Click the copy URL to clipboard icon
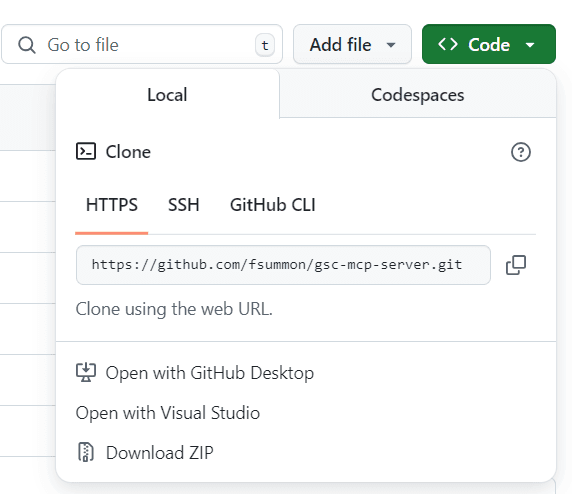Viewport: 572px width, 494px height. click(x=516, y=265)
